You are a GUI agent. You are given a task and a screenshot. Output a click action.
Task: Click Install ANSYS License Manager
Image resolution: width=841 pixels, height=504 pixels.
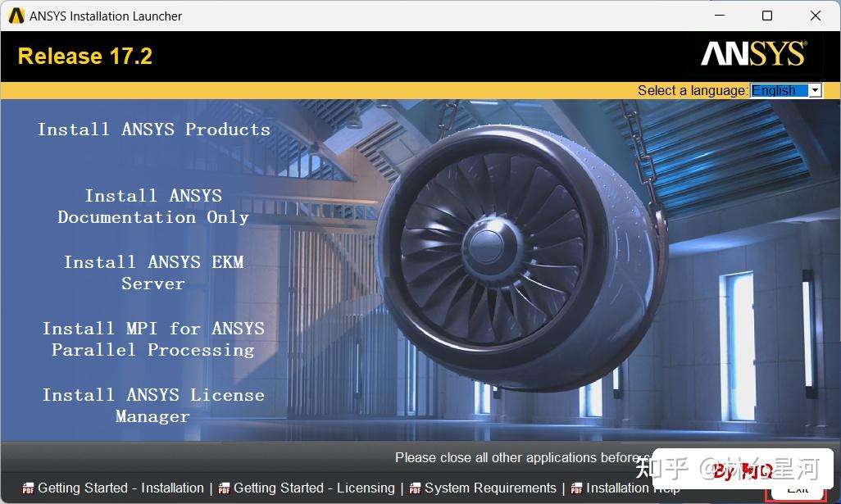point(153,405)
